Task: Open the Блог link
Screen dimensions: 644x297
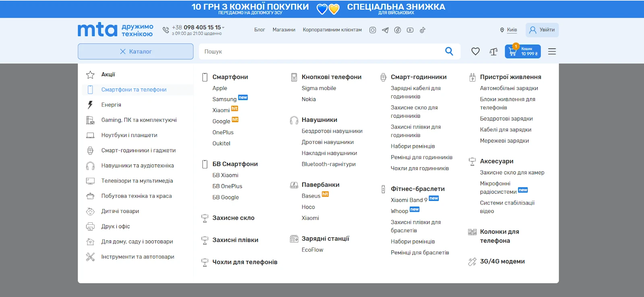Action: click(260, 30)
